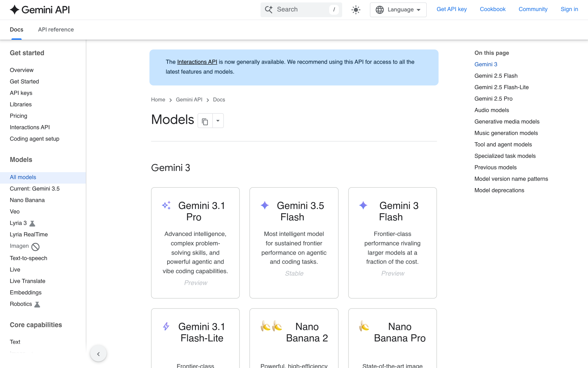This screenshot has width=588, height=368.
Task: Open the Gemini 3 Flash card title
Action: point(399,211)
